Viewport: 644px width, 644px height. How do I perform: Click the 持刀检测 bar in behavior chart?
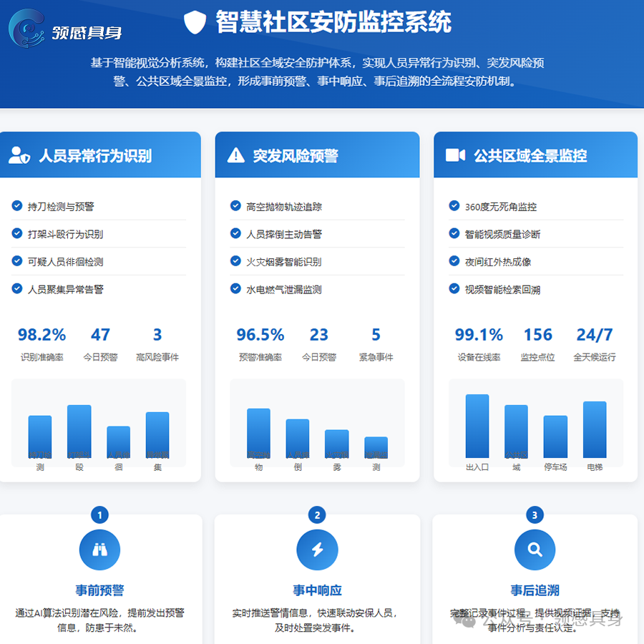click(x=40, y=436)
